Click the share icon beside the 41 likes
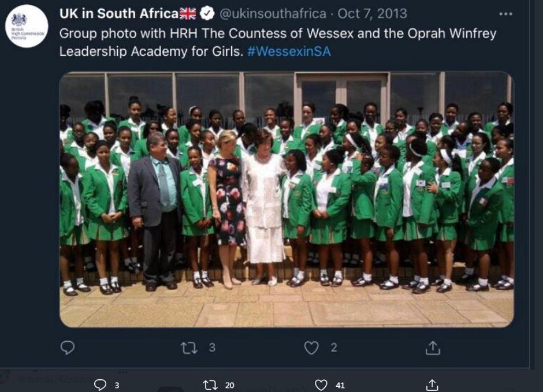 [x=432, y=384]
